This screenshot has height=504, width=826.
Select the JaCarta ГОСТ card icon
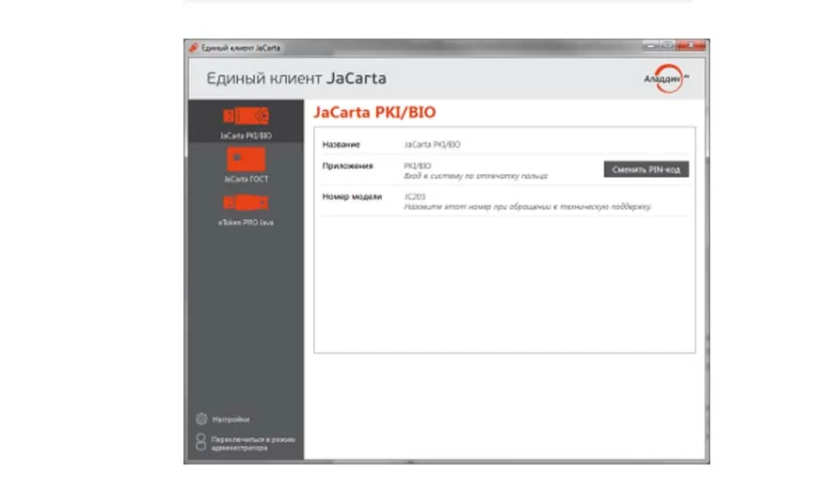(246, 159)
